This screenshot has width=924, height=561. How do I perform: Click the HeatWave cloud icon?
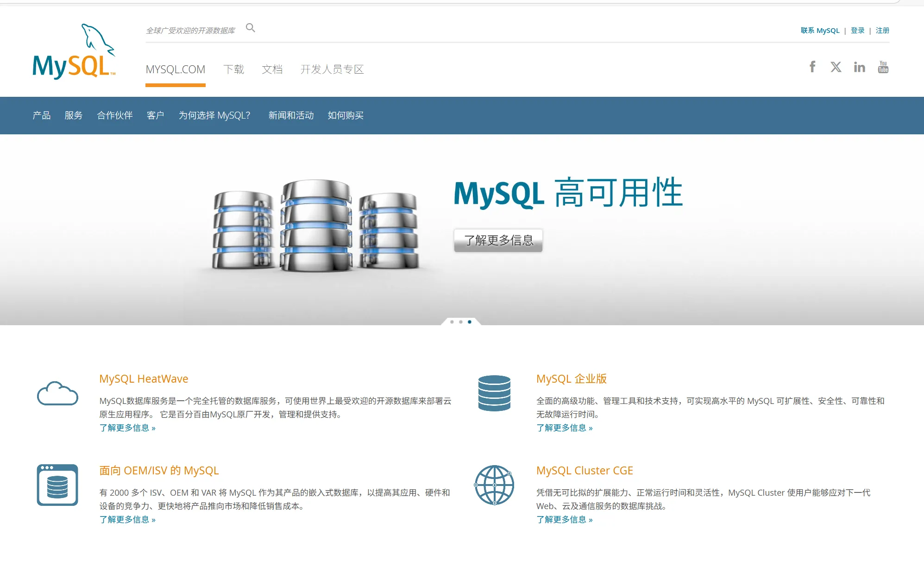pos(57,393)
